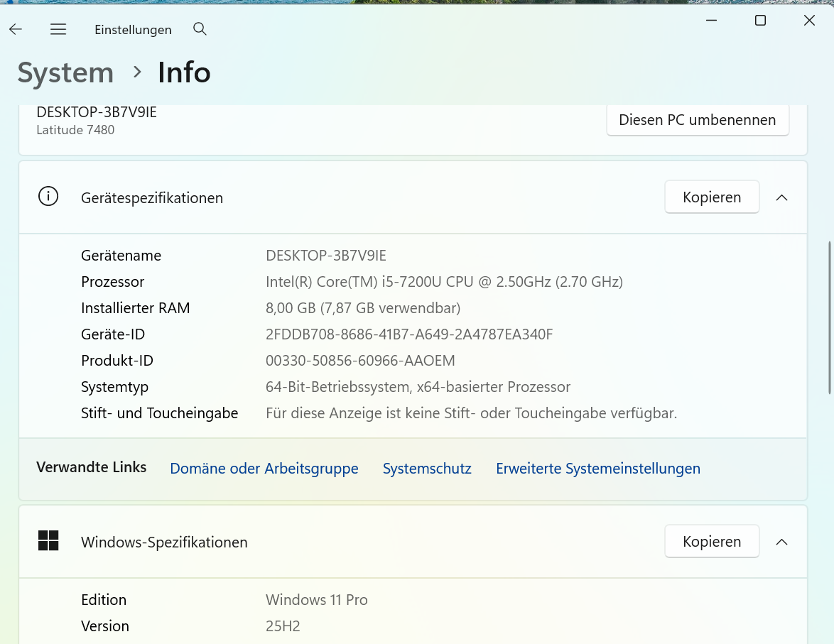This screenshot has height=644, width=834.
Task: Click Diesen PC umbenennen
Action: pos(698,120)
